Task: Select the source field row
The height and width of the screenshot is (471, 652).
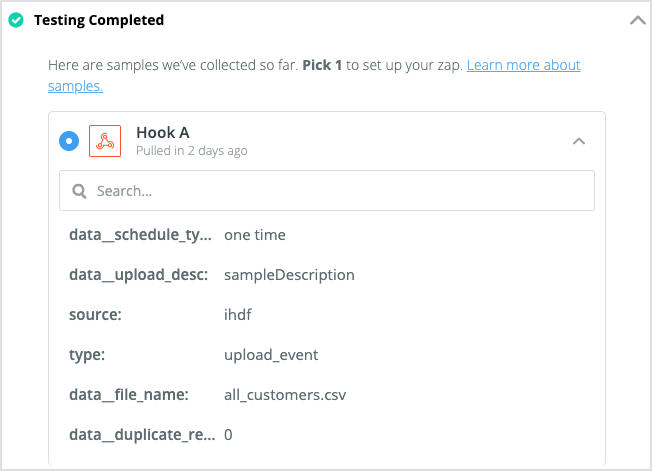Action: pyautogui.click(x=327, y=315)
